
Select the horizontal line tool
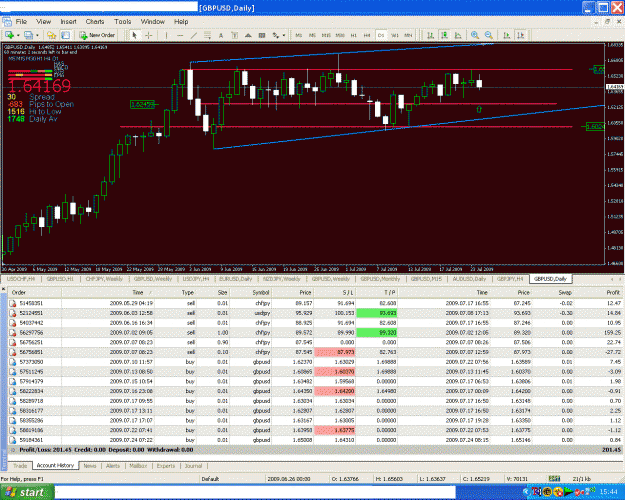(x=180, y=35)
